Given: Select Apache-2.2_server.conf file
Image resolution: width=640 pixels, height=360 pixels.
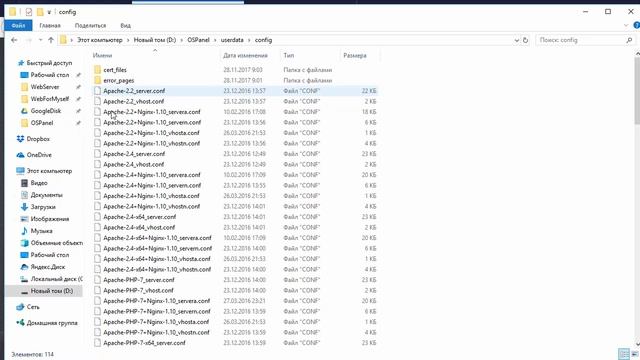Looking at the screenshot, I should [134, 91].
